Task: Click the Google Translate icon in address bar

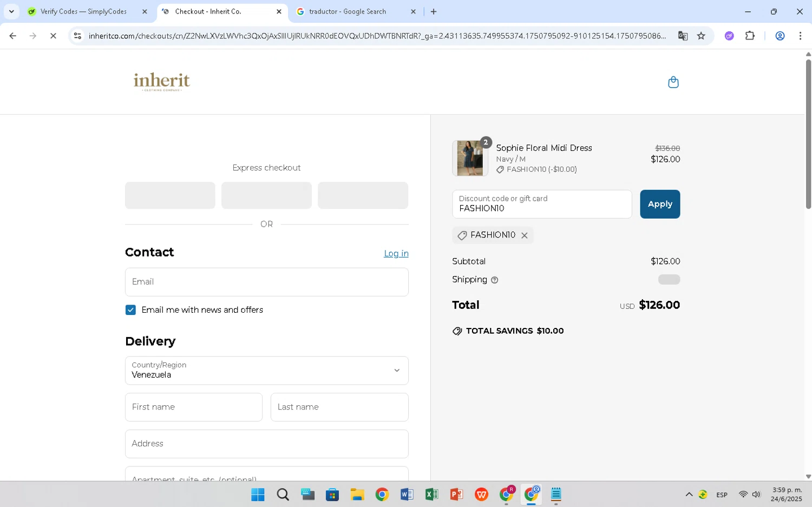Action: [683, 36]
